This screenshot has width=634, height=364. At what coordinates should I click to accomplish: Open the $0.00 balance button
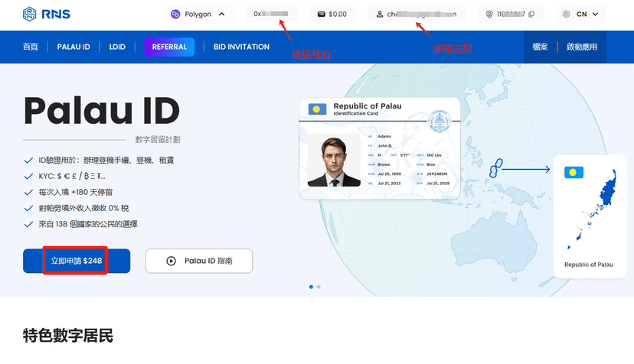coord(332,14)
